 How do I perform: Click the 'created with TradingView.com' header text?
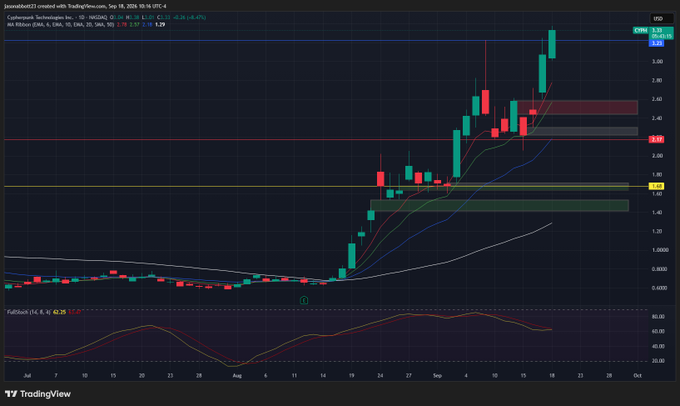point(71,6)
